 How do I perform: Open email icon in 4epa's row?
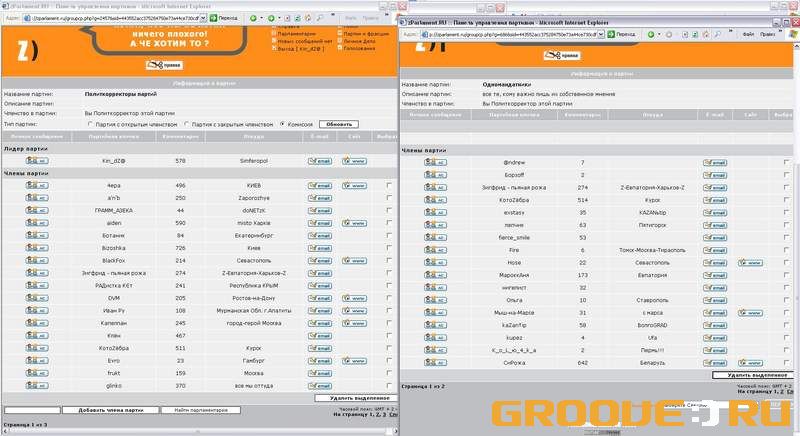(x=319, y=185)
